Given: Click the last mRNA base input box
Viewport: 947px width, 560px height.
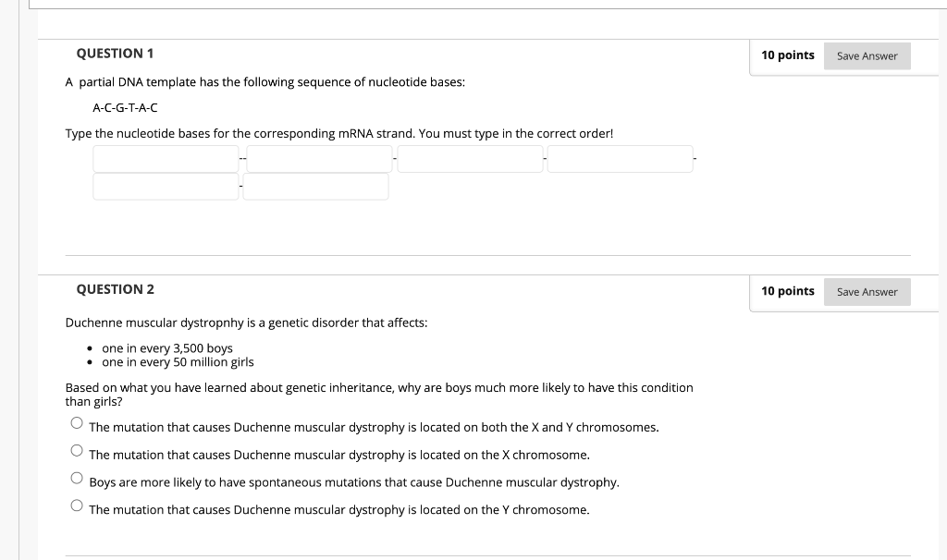Looking at the screenshot, I should pyautogui.click(x=315, y=186).
